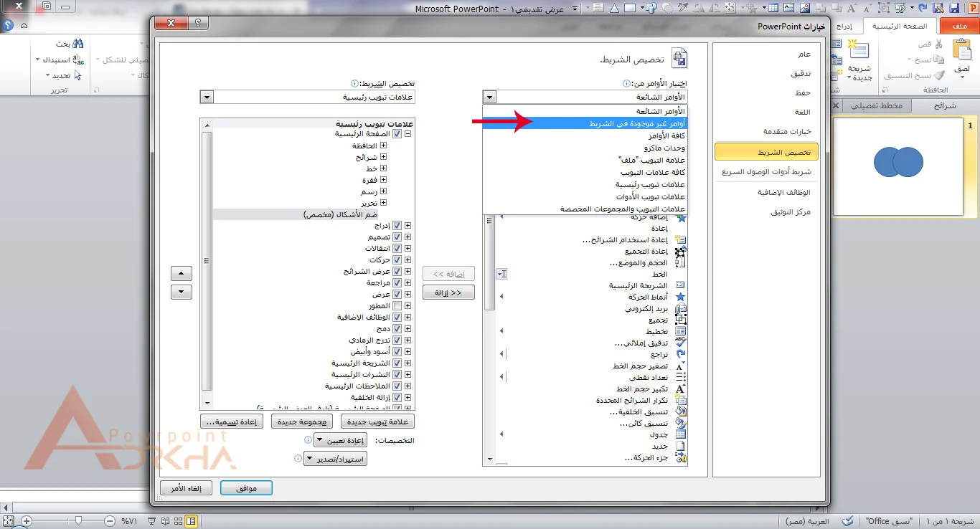Expand the الحافظة group node
Screen dimensions: 980x529
383,146
